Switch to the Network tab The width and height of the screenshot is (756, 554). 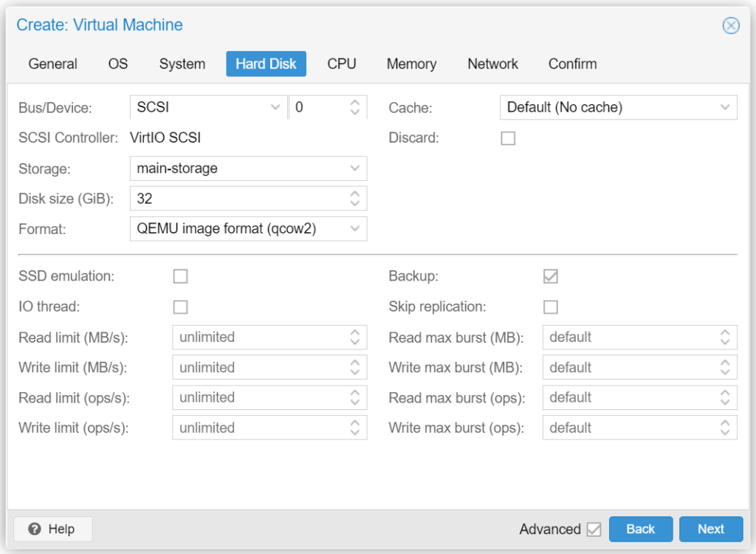point(492,64)
